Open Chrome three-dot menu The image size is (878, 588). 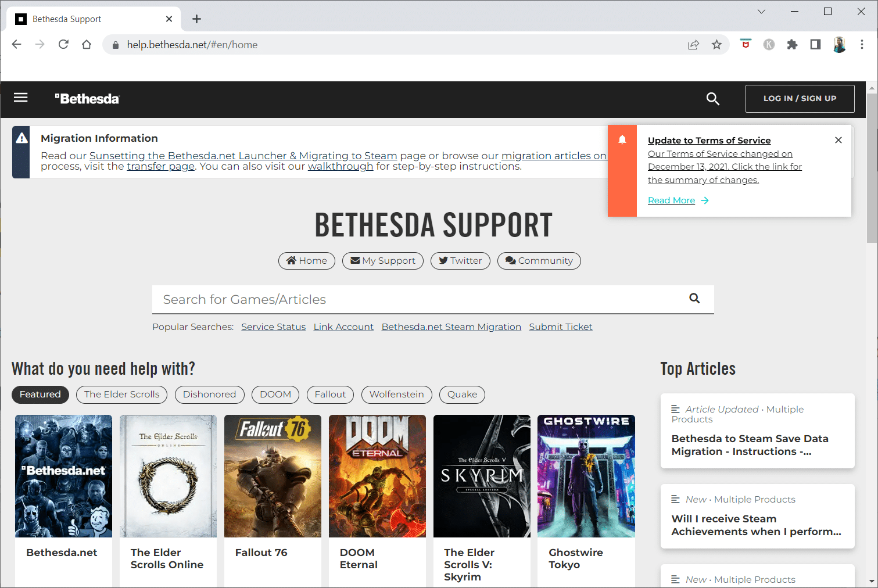862,45
